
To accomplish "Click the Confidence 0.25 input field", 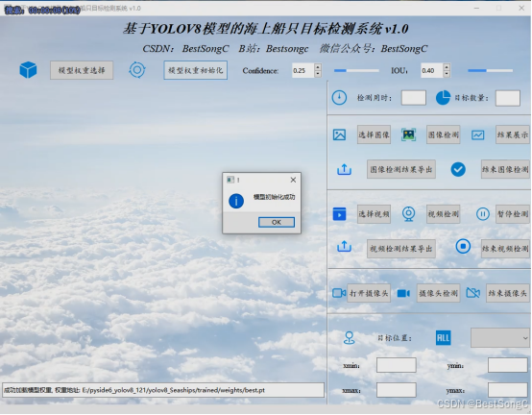I will [303, 70].
